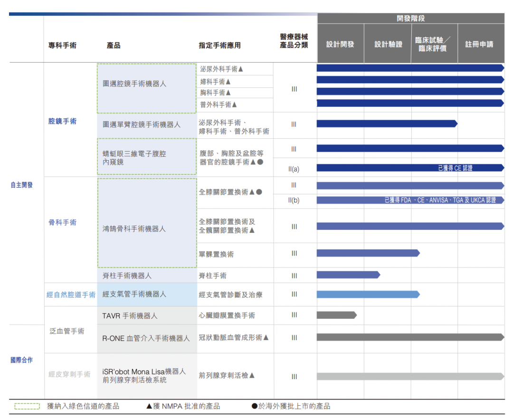The height and width of the screenshot is (420, 513).
Task: Click the '骨科手術' specialty label
Action: (x=62, y=223)
